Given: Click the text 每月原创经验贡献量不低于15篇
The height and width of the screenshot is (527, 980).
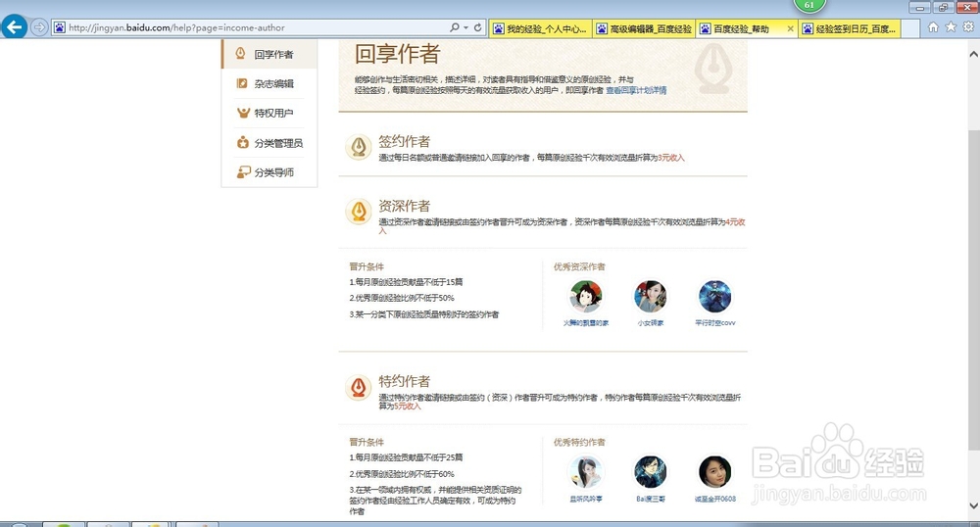Looking at the screenshot, I should (x=409, y=282).
